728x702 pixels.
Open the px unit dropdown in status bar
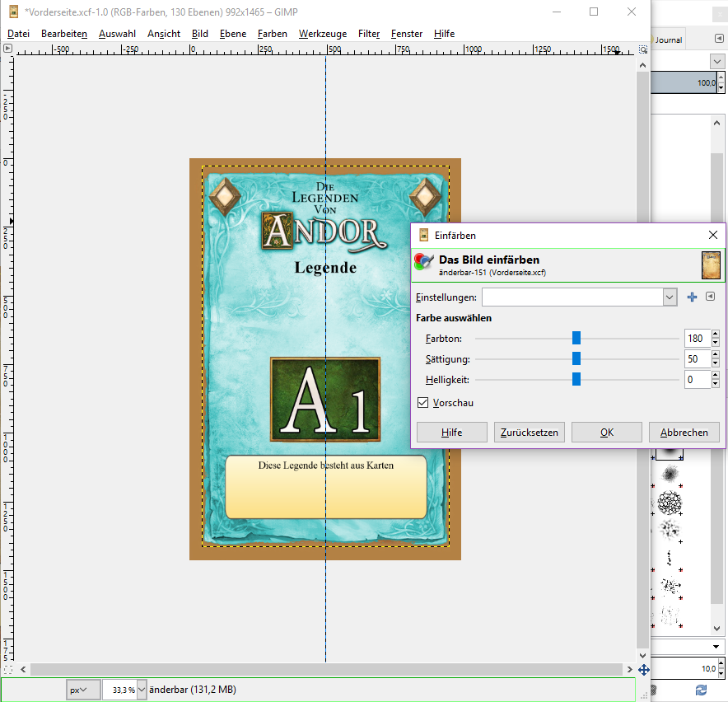tap(83, 690)
